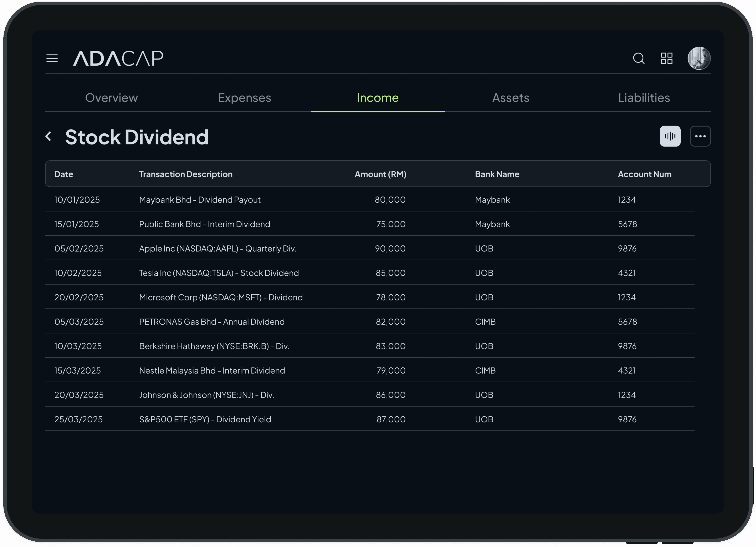Viewport: 756px width, 547px height.
Task: Open the Tesla Inc Stock Dividend transaction
Action: pos(219,273)
